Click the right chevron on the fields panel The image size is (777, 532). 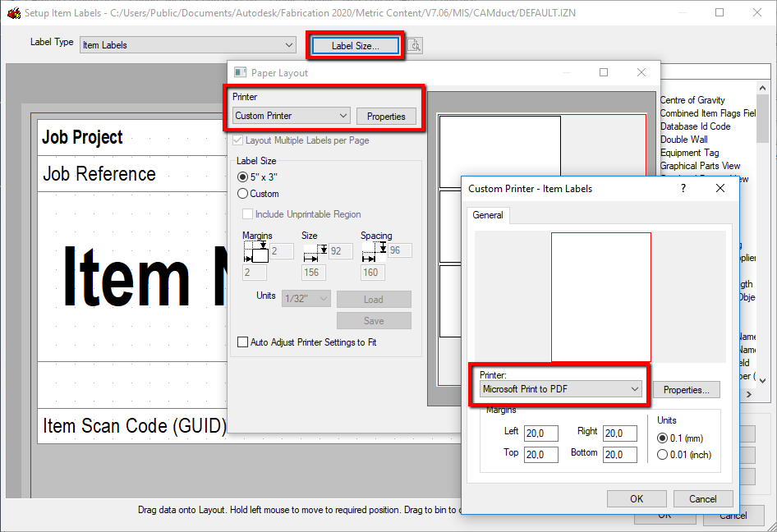(748, 393)
